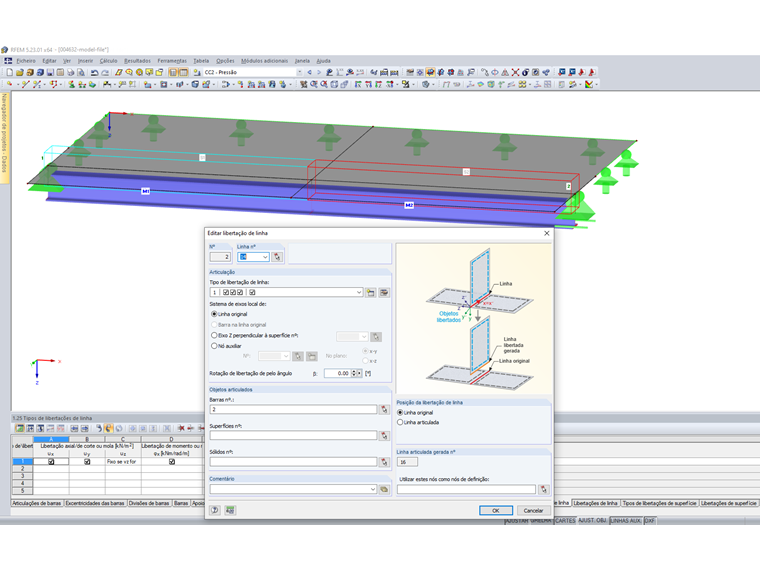Select Linha original local axis option

(x=214, y=314)
